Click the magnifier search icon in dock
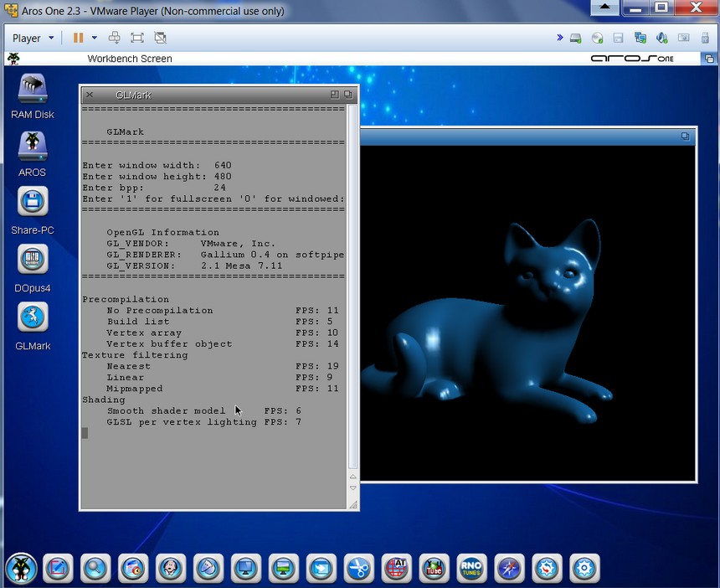 tap(95, 568)
